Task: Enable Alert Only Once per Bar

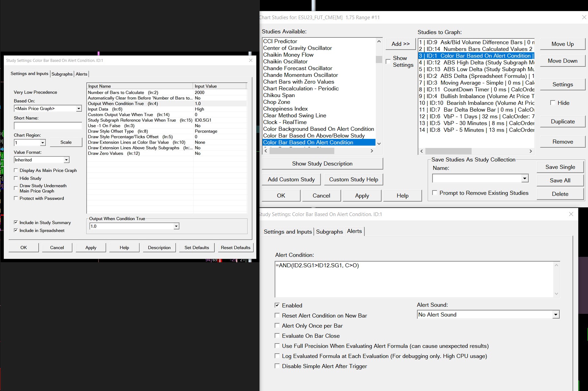Action: pyautogui.click(x=277, y=326)
